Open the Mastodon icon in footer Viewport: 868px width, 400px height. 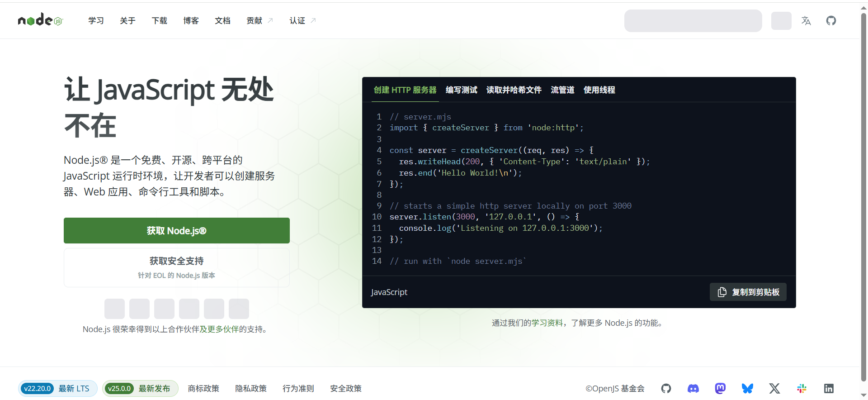[720, 388]
